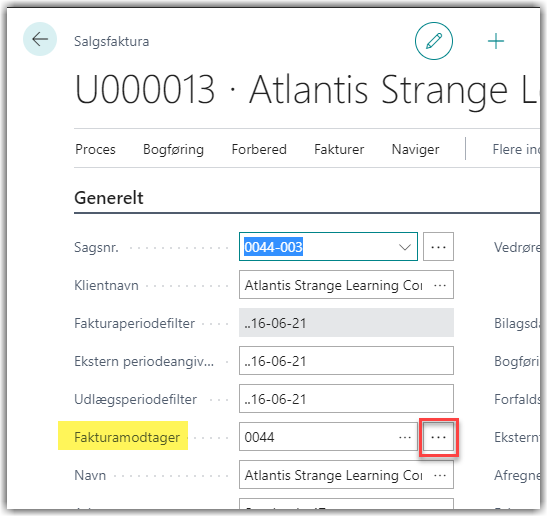Click the pencil edit icon
The height and width of the screenshot is (517, 548).
coord(434,41)
